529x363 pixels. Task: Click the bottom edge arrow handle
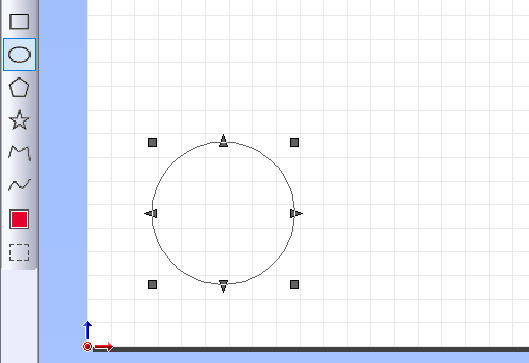click(x=223, y=286)
